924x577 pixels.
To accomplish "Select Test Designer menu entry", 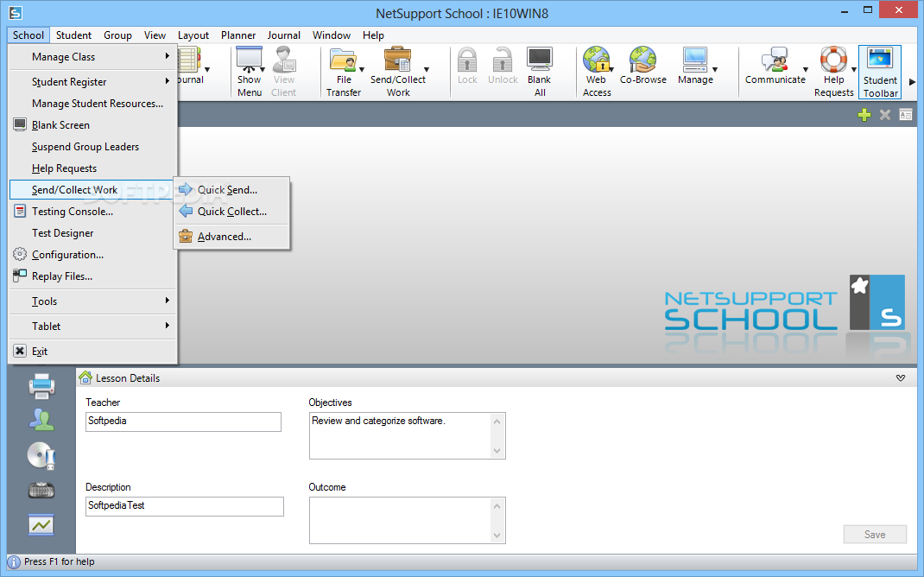I will (x=93, y=233).
